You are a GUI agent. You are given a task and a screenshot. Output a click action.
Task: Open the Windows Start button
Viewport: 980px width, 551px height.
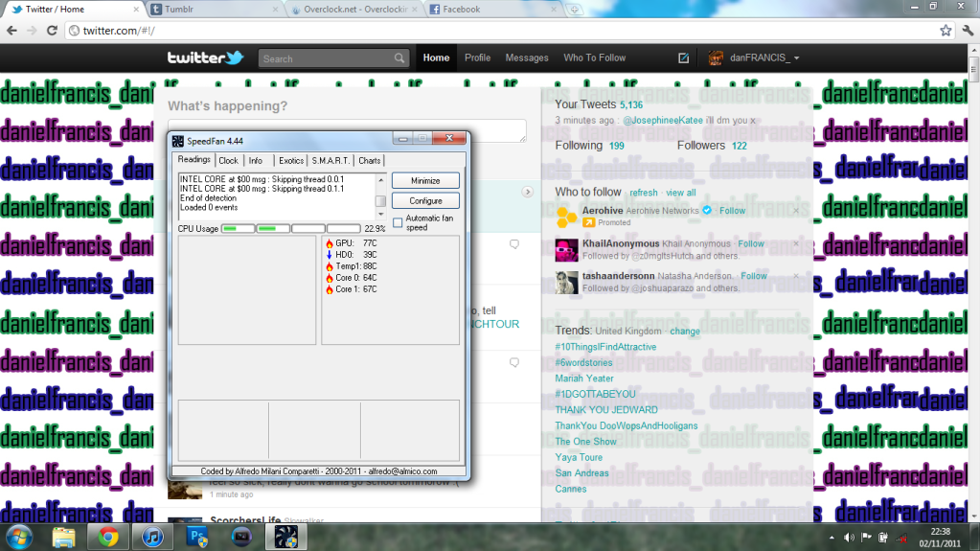[19, 537]
